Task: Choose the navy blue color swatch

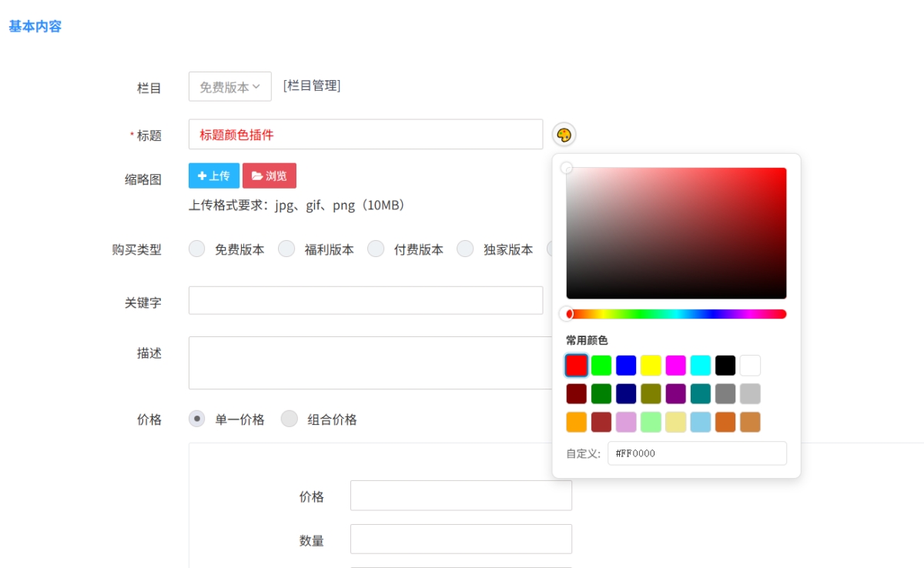Action: (x=626, y=393)
